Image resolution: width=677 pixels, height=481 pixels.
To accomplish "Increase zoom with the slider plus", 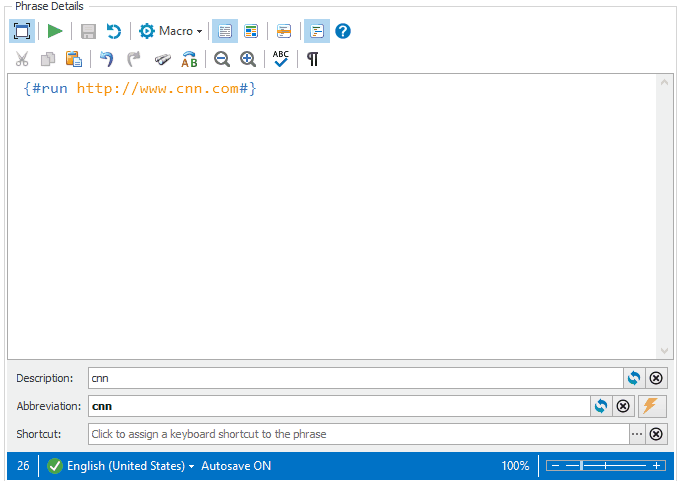I will [x=656, y=466].
